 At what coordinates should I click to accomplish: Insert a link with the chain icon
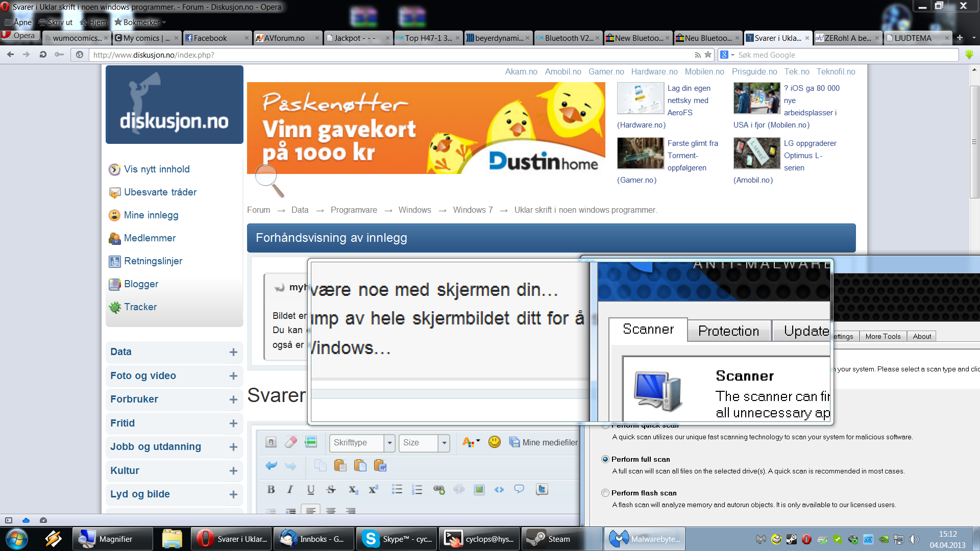438,489
